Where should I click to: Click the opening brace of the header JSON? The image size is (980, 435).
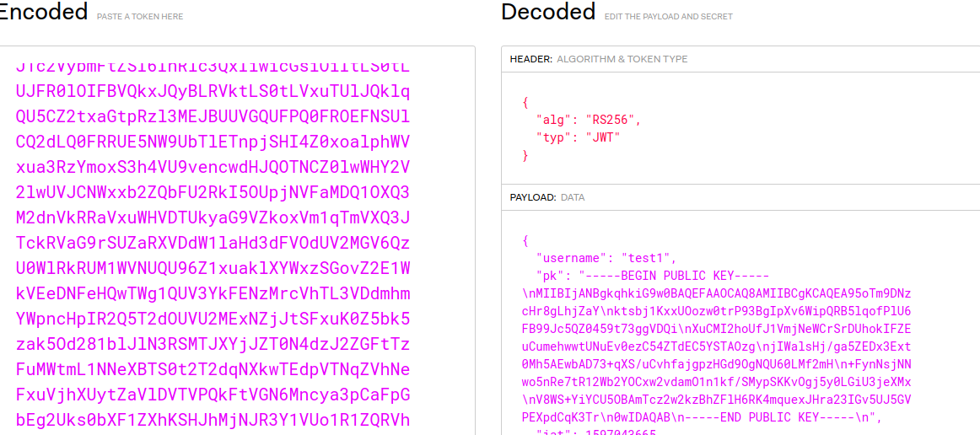coord(525,102)
